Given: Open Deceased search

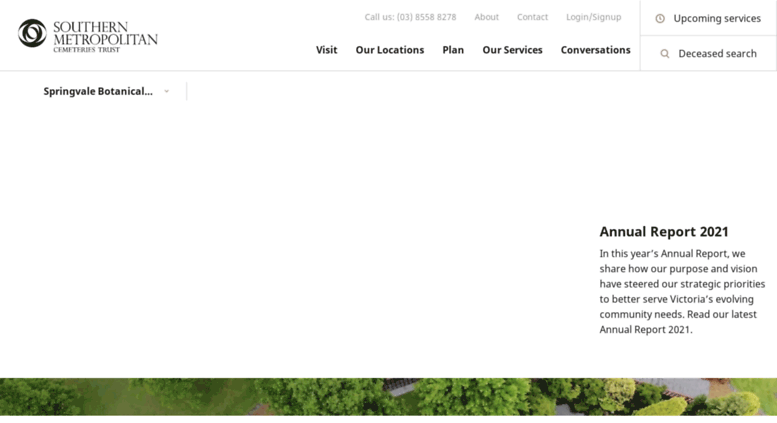Looking at the screenshot, I should click(708, 53).
